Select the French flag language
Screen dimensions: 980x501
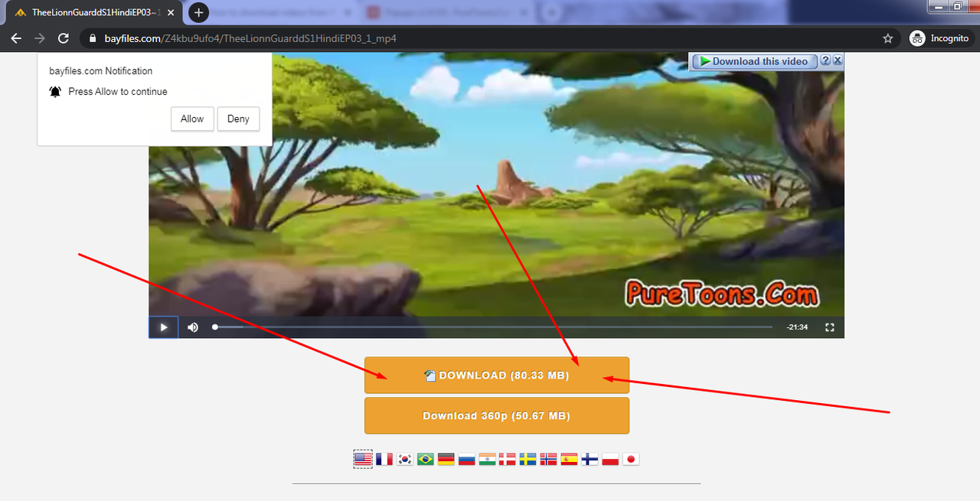384,459
